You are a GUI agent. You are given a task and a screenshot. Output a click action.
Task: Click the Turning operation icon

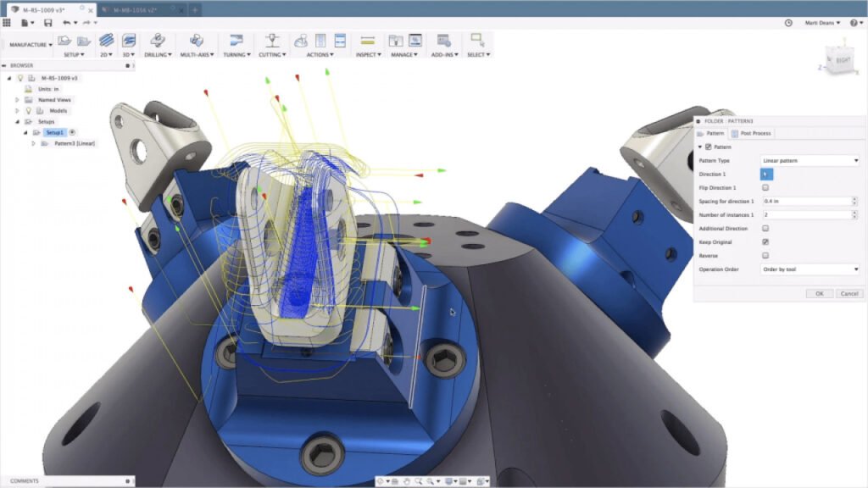(x=236, y=41)
